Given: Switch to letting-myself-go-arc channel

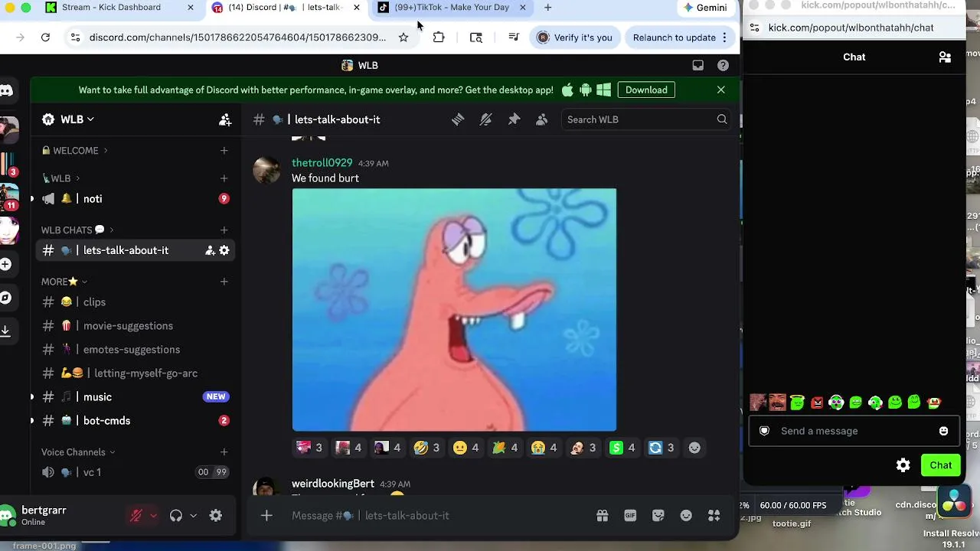Looking at the screenshot, I should point(145,373).
